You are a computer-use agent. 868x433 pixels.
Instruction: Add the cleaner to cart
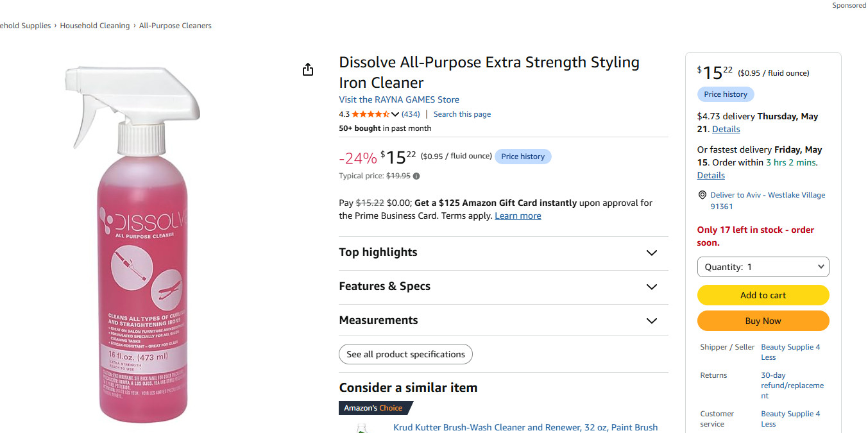coord(763,295)
